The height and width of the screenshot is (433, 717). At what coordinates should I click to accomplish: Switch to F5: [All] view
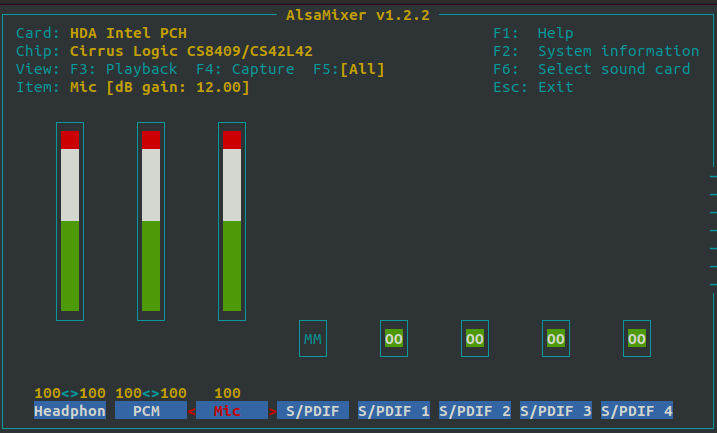click(x=349, y=69)
